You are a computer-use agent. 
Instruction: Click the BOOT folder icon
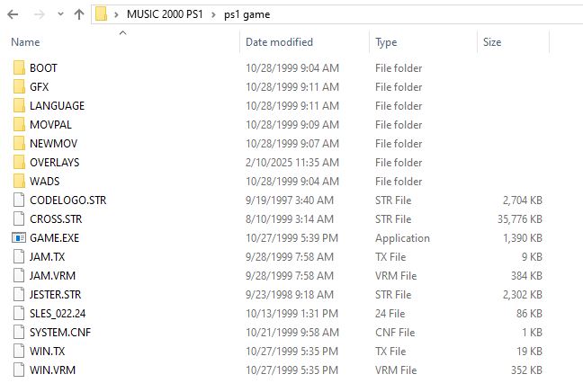[20, 68]
